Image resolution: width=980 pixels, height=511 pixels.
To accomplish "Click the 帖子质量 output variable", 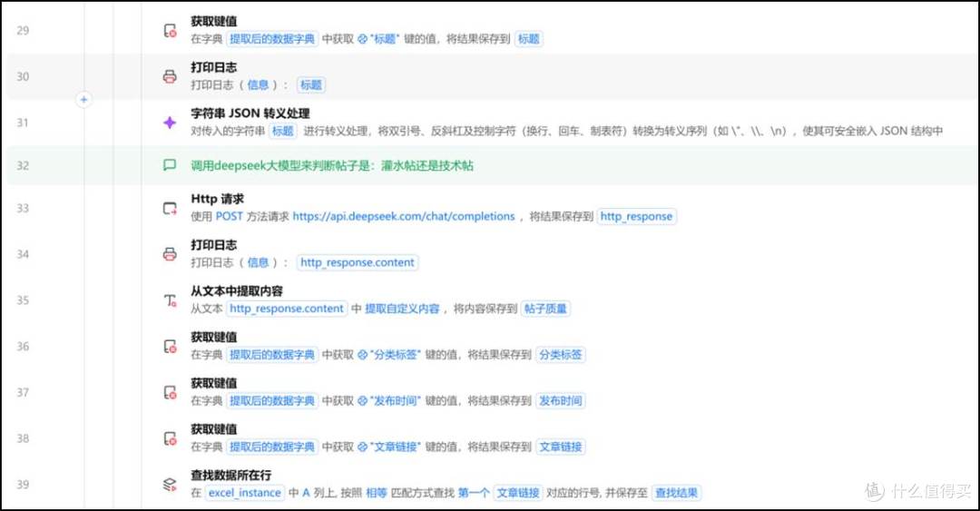I will click(545, 309).
